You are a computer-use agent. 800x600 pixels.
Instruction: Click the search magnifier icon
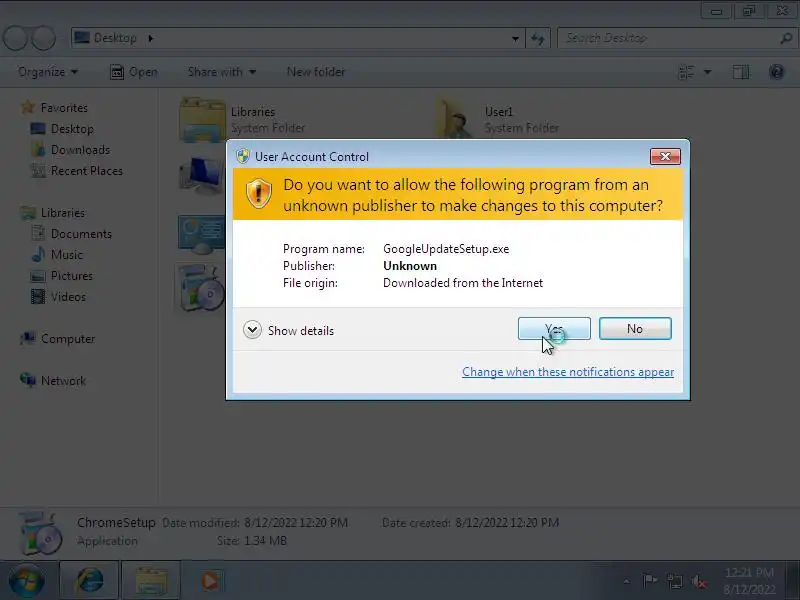786,38
